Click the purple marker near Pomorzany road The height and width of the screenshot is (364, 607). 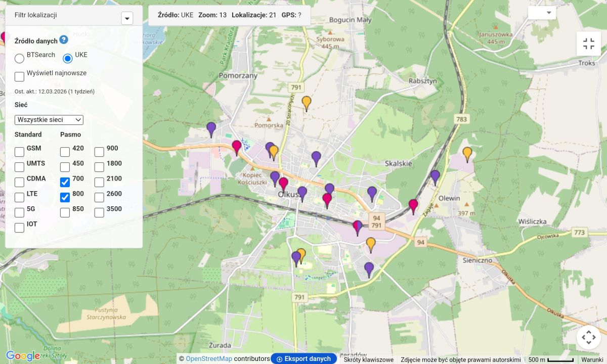coord(211,129)
